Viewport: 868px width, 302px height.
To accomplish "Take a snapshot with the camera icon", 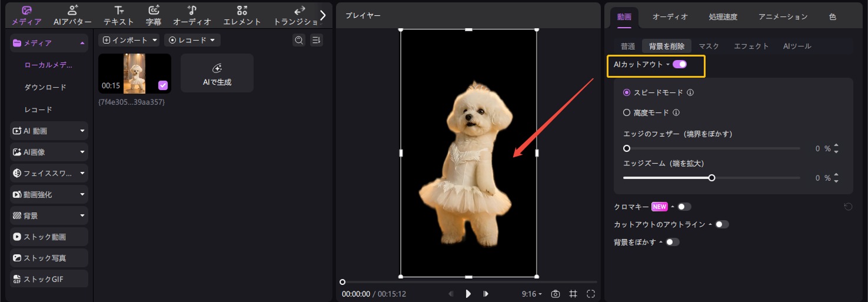I will point(555,294).
